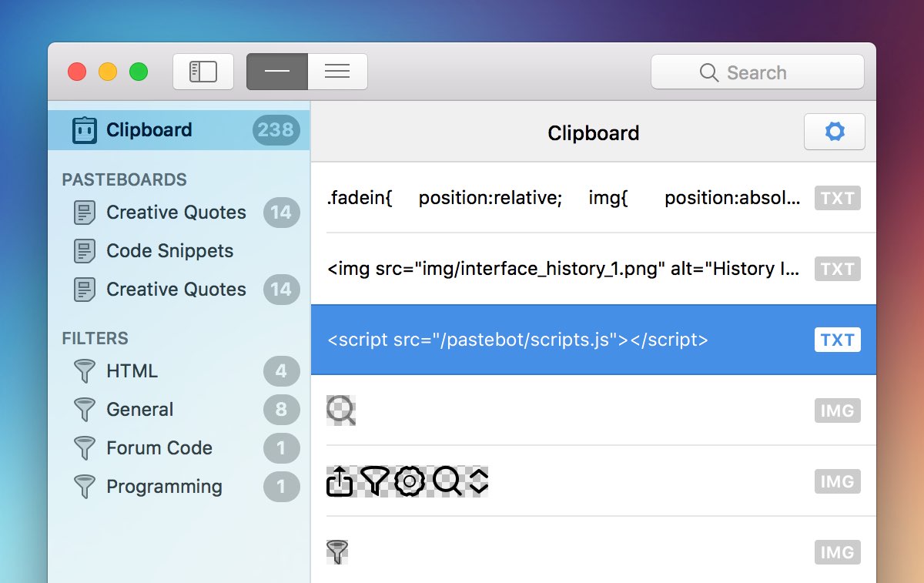Open the first Creative Quotes pasteboard
The height and width of the screenshot is (583, 924).
point(176,213)
